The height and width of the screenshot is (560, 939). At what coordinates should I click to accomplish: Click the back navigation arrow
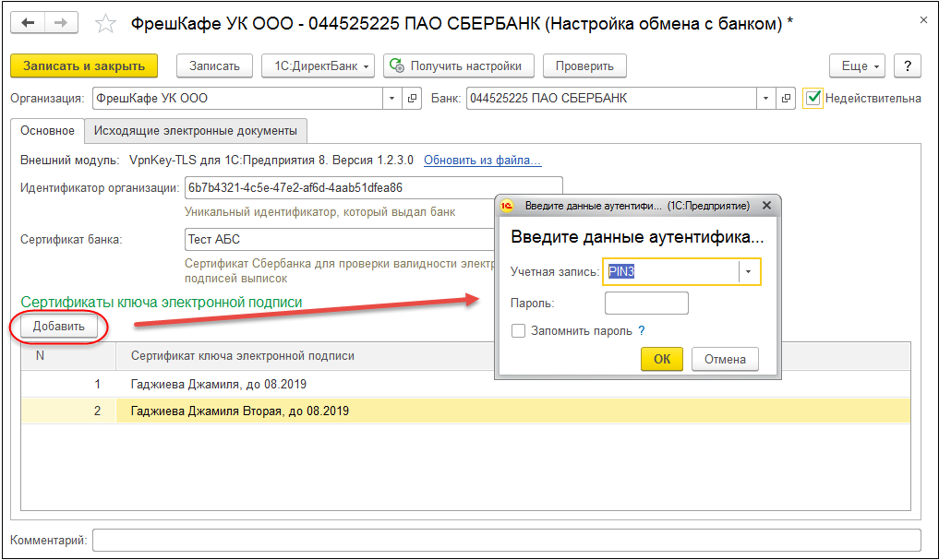click(28, 24)
